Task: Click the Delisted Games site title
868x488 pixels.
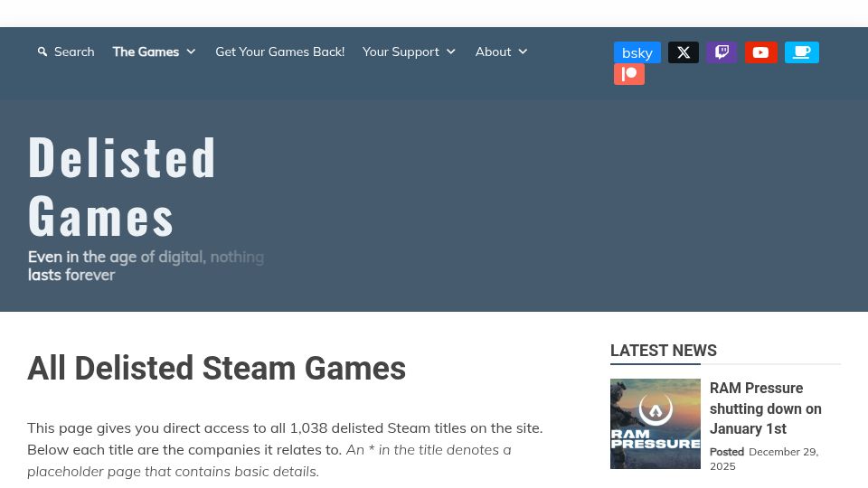Action: point(122,187)
